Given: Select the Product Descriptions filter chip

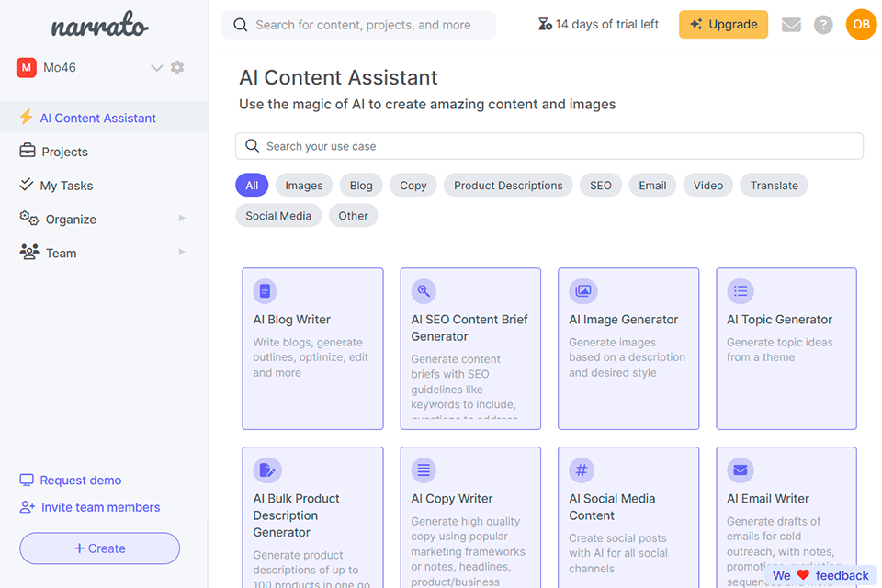Looking at the screenshot, I should point(508,185).
